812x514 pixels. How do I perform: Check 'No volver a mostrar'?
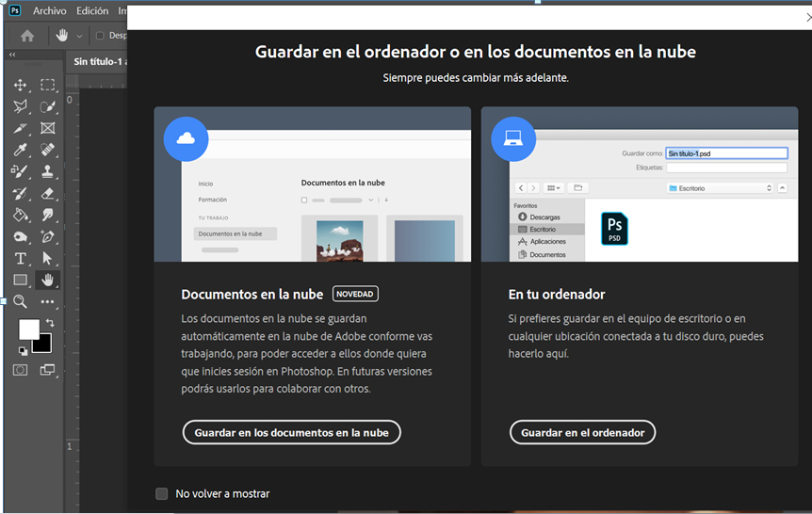[162, 494]
